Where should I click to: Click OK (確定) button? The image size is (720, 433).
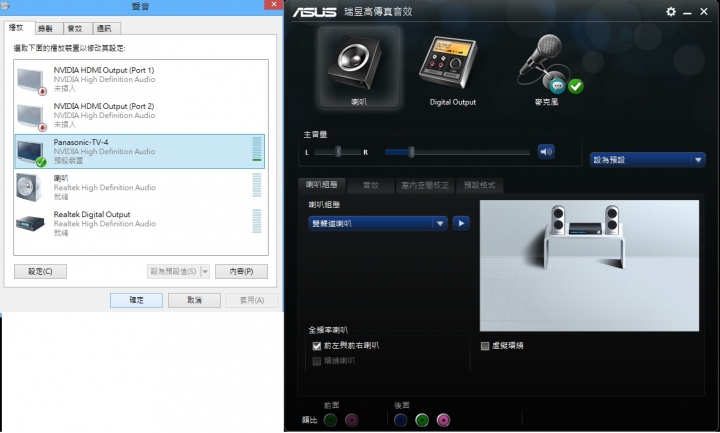(x=136, y=300)
